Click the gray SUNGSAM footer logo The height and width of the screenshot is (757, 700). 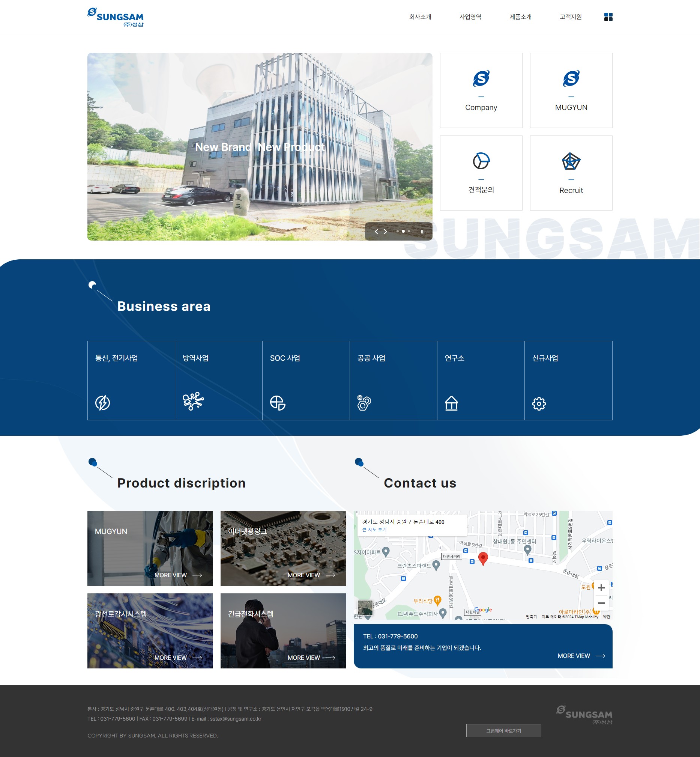584,715
